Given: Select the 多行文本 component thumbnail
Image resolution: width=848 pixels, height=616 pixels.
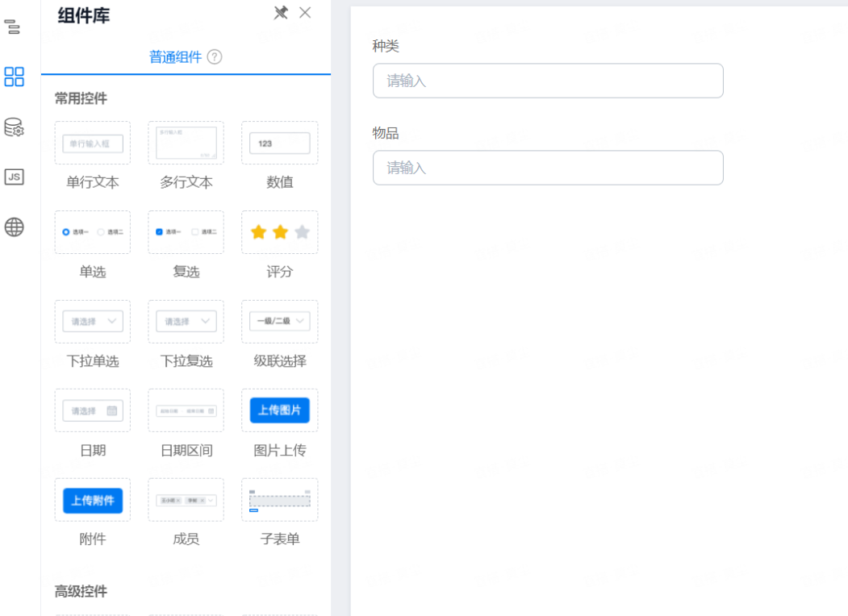Looking at the screenshot, I should [186, 143].
